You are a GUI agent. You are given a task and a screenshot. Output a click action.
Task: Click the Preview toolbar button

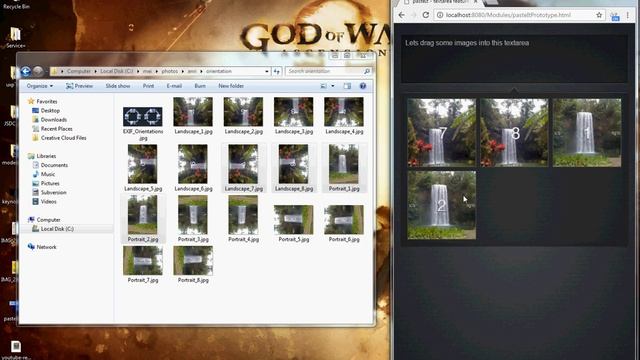click(x=79, y=86)
